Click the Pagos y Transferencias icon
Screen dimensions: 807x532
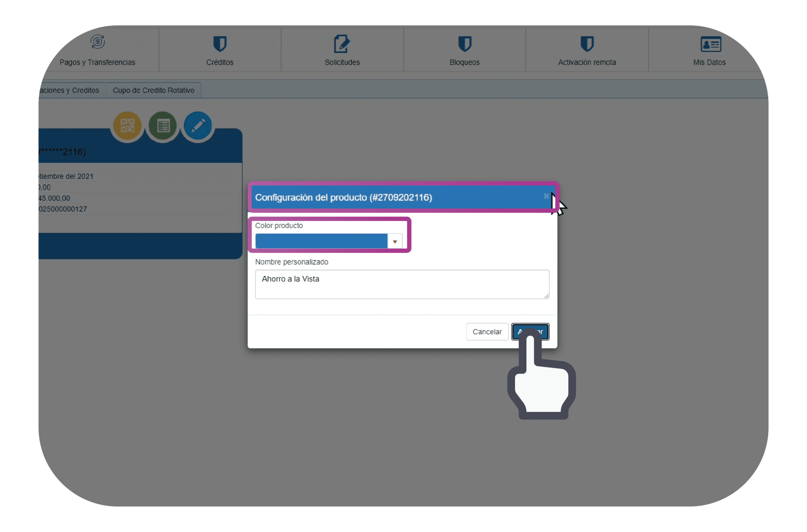(x=97, y=42)
